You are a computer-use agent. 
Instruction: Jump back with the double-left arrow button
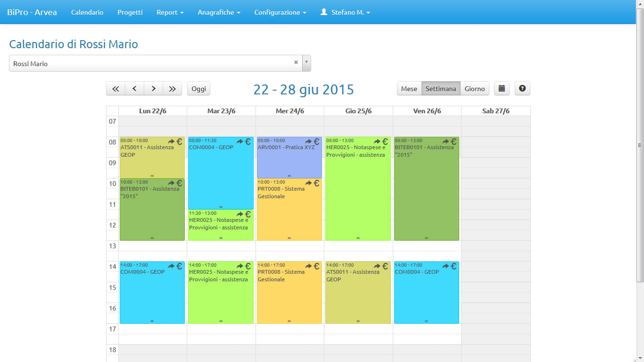(116, 89)
